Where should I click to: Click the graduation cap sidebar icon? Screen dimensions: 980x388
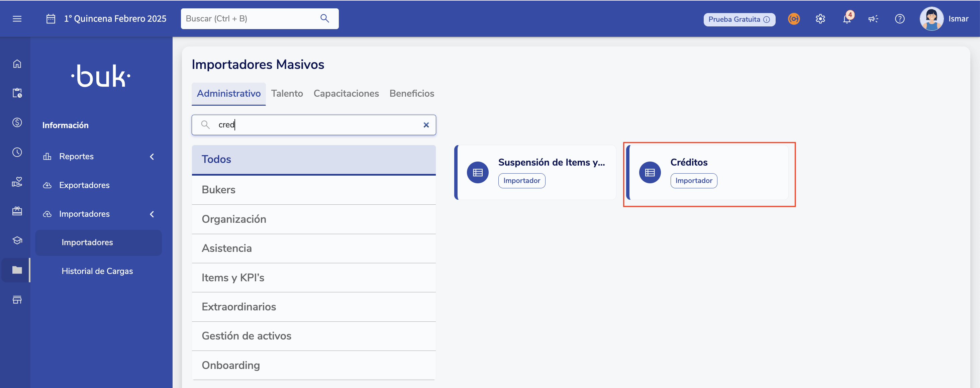tap(17, 240)
